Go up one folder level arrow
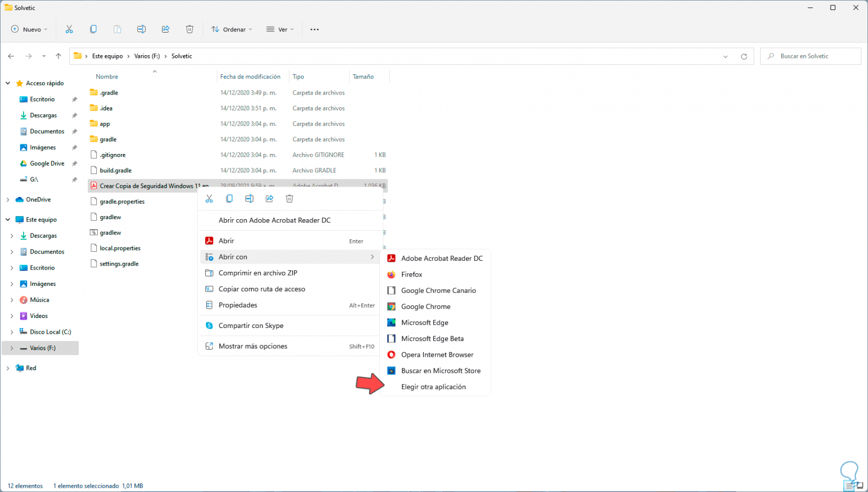 58,56
